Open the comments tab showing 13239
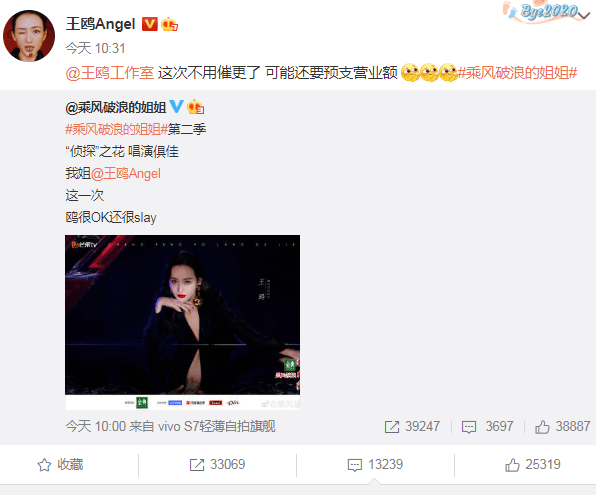 tap(375, 465)
